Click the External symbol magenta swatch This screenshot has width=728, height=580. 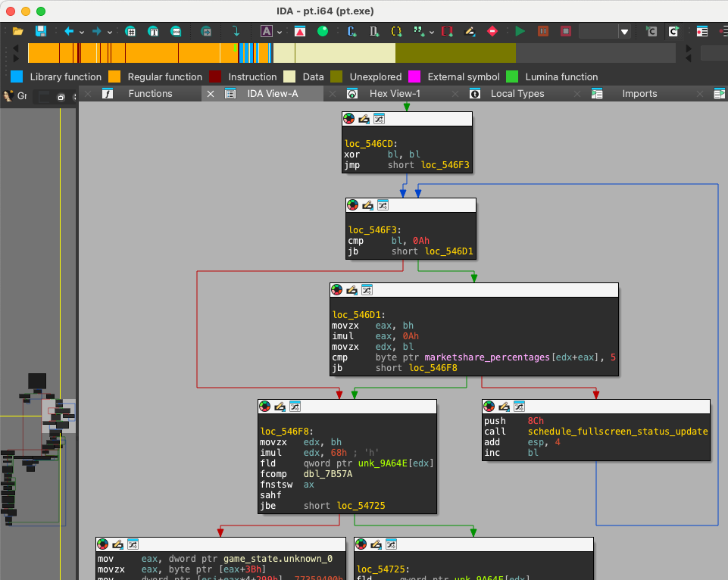414,76
